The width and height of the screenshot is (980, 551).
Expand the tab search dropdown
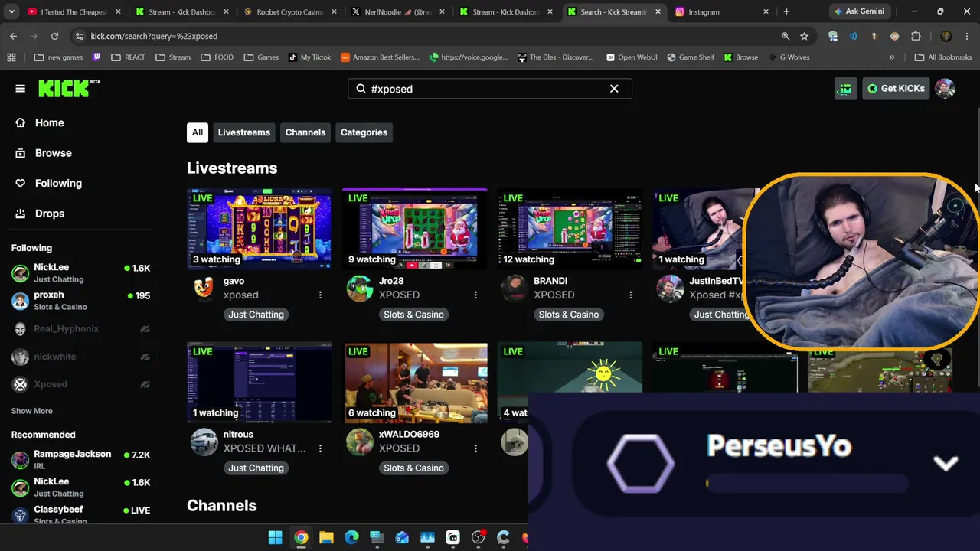pos(11,11)
